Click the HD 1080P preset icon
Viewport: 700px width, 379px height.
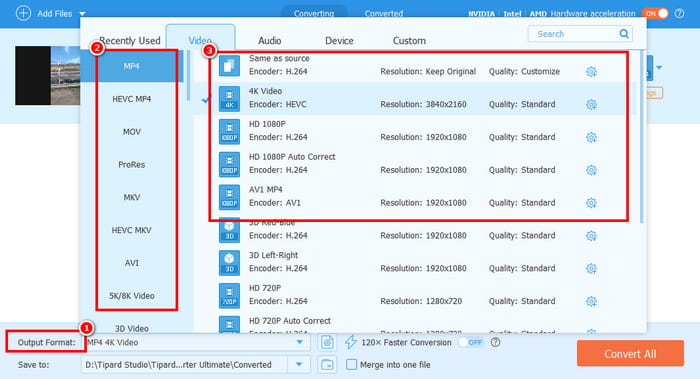[229, 131]
